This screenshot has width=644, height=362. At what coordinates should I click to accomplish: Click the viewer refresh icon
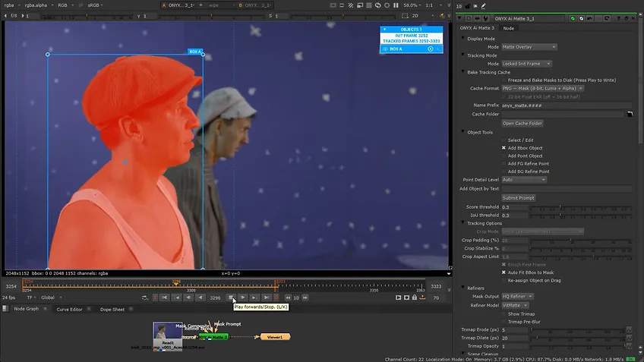click(x=378, y=5)
